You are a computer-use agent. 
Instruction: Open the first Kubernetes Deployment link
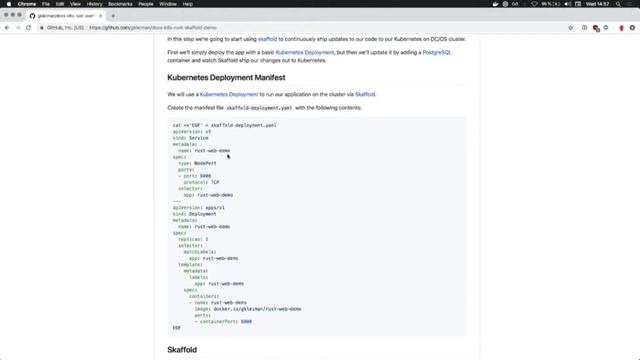tap(304, 53)
